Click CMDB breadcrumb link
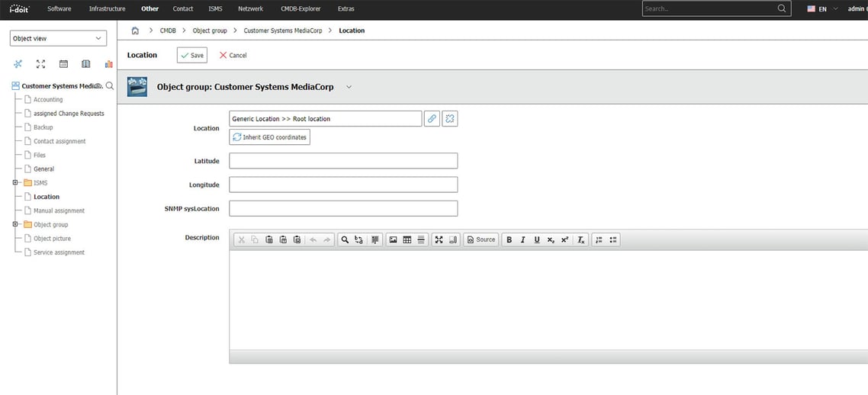This screenshot has width=868, height=395. (x=168, y=31)
